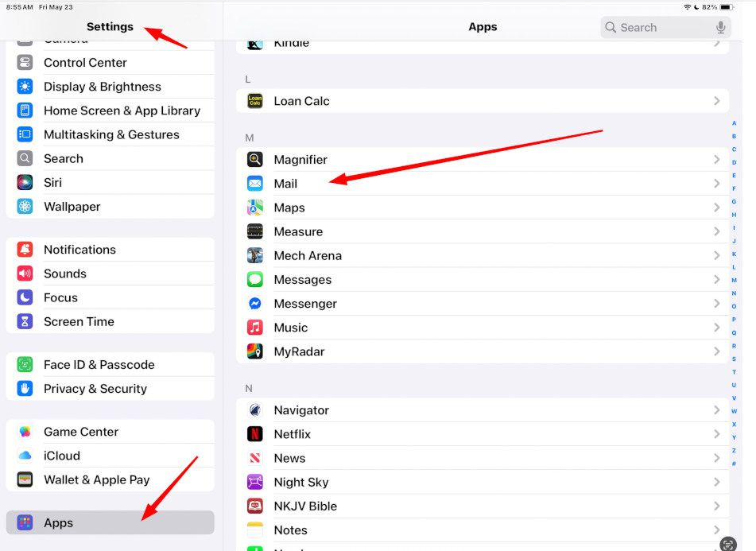The width and height of the screenshot is (756, 551).
Task: Tap the Display & Brightness sun icon
Action: (x=25, y=87)
